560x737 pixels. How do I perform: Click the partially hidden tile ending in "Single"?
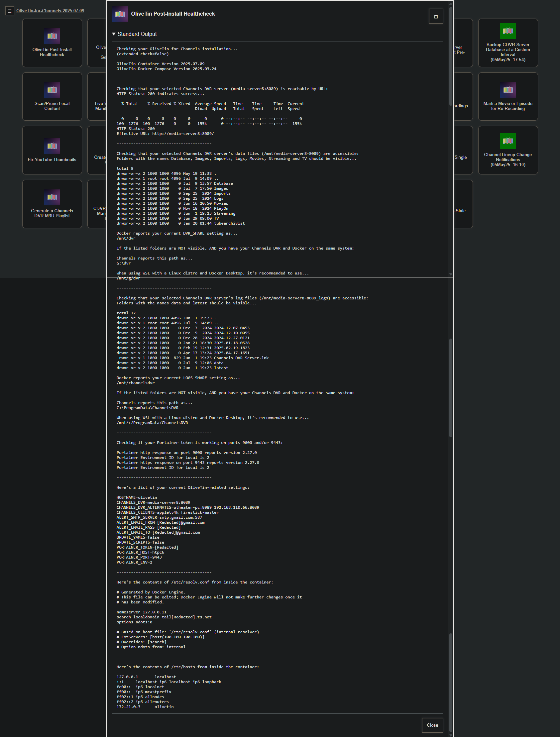pyautogui.click(x=463, y=150)
